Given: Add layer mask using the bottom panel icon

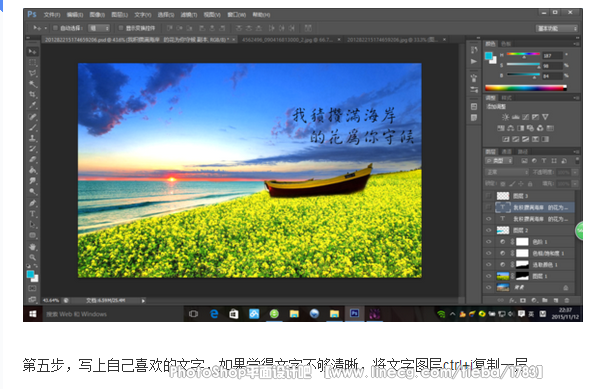Looking at the screenshot, I should click(x=523, y=301).
